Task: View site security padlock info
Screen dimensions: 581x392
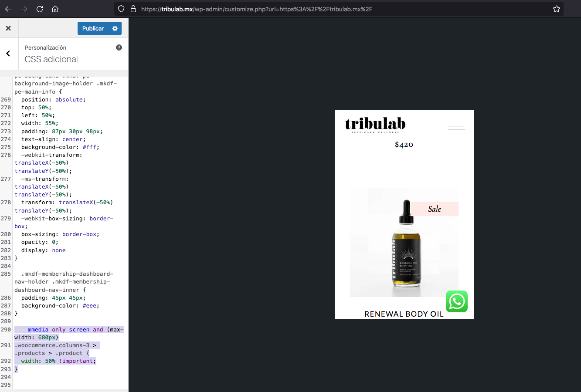Action: click(133, 9)
